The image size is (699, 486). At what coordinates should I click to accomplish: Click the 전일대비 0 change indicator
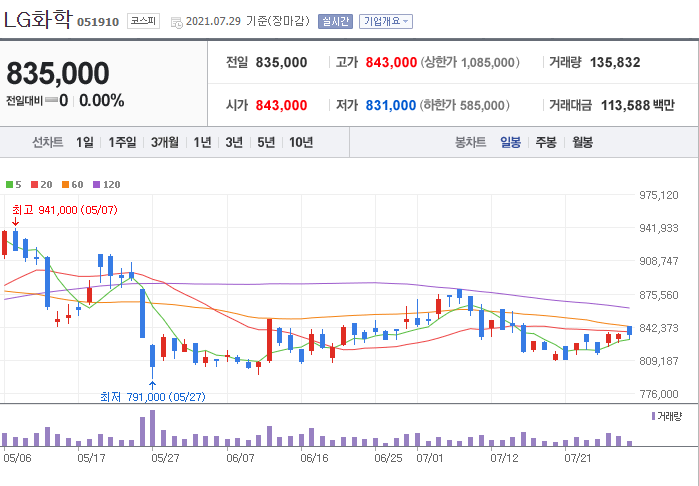37,101
